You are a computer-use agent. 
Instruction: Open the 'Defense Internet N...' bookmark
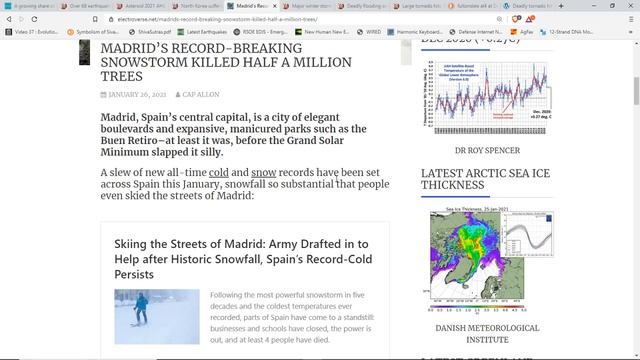pyautogui.click(x=476, y=32)
